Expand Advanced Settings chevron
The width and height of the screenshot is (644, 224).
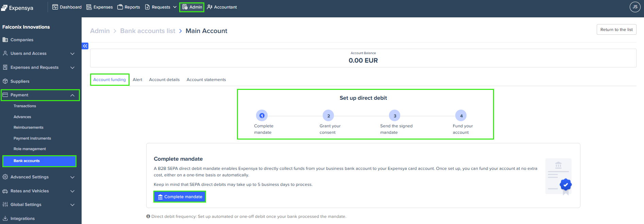(72, 177)
